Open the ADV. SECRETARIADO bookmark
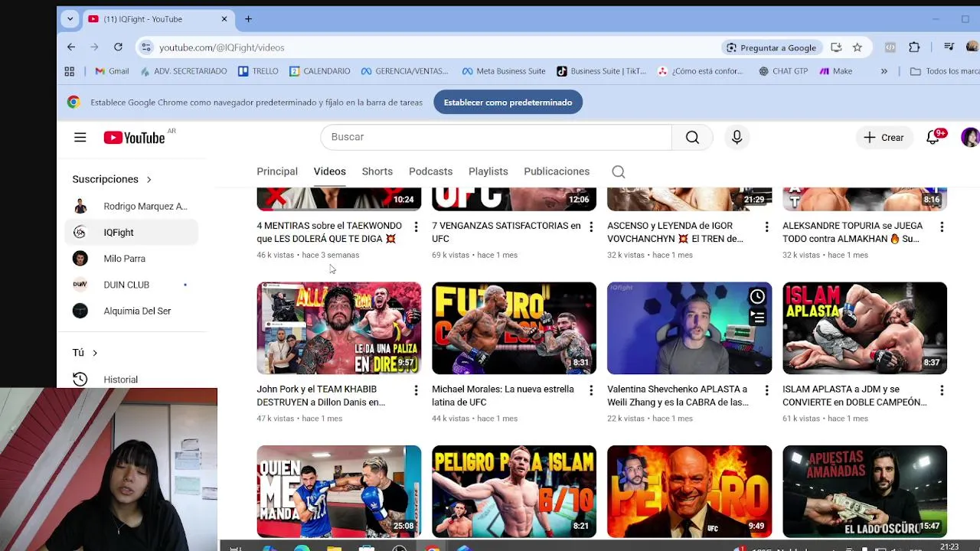This screenshot has height=551, width=980. (183, 71)
